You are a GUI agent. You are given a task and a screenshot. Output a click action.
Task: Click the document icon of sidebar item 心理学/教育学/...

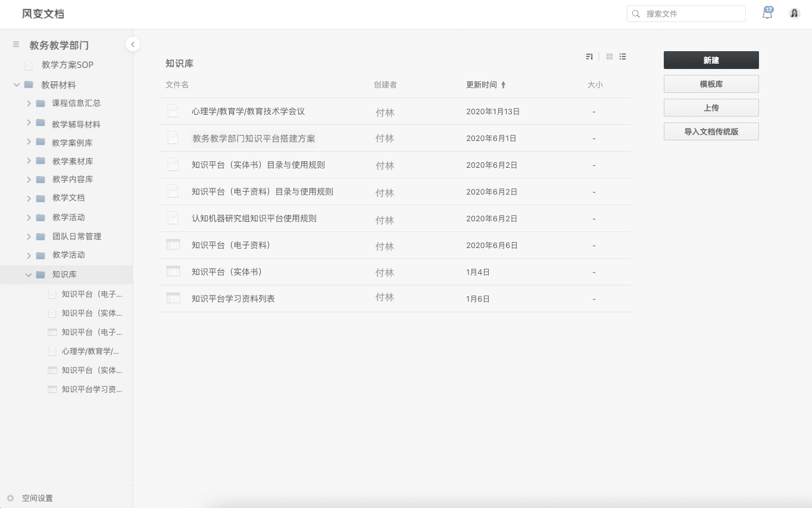pos(52,351)
